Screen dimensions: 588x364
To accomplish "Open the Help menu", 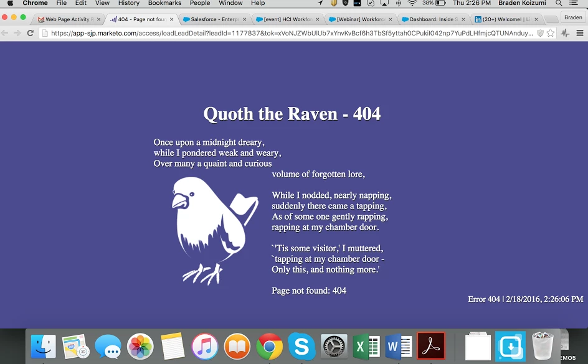I will point(258,3).
